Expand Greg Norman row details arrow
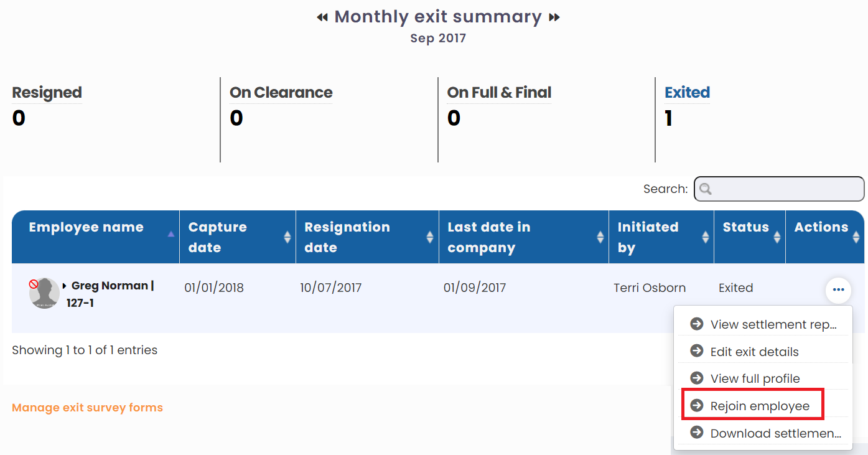 (x=65, y=286)
